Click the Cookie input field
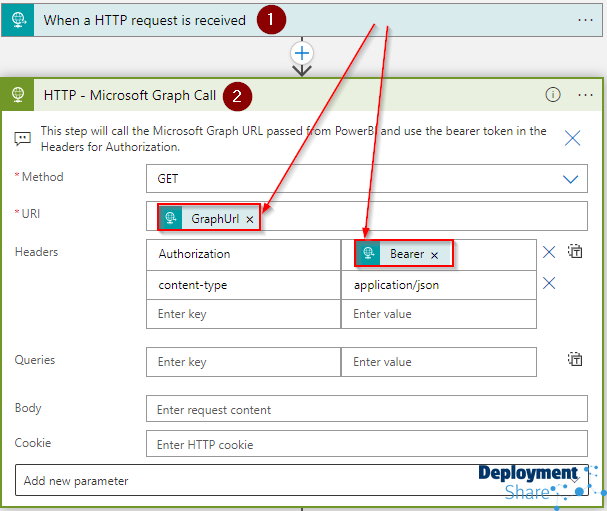 click(366, 444)
